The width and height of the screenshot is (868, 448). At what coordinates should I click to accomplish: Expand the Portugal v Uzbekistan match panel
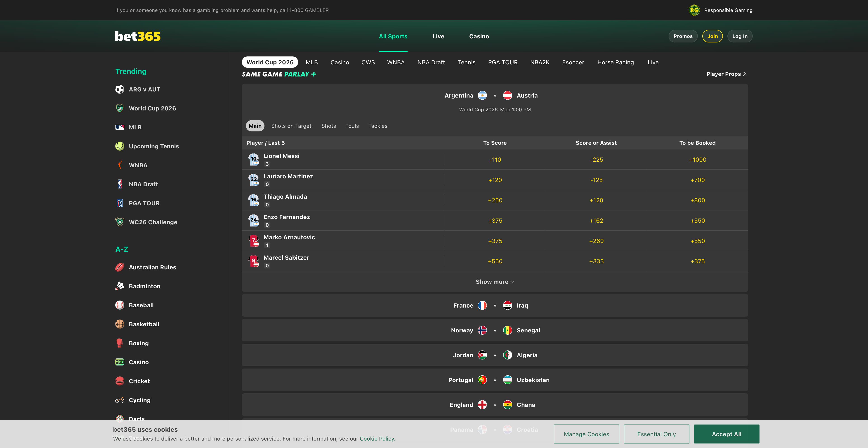pos(495,380)
